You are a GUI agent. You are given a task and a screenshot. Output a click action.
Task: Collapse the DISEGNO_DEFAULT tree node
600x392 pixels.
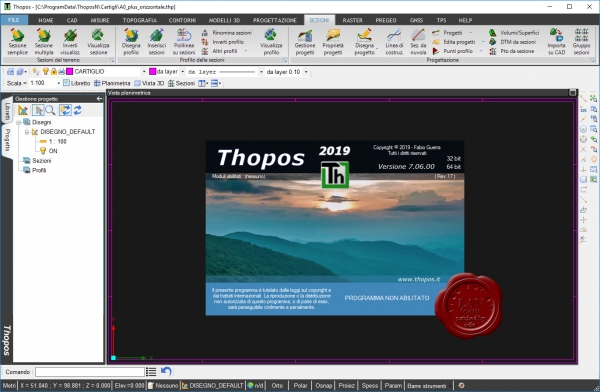(x=27, y=132)
